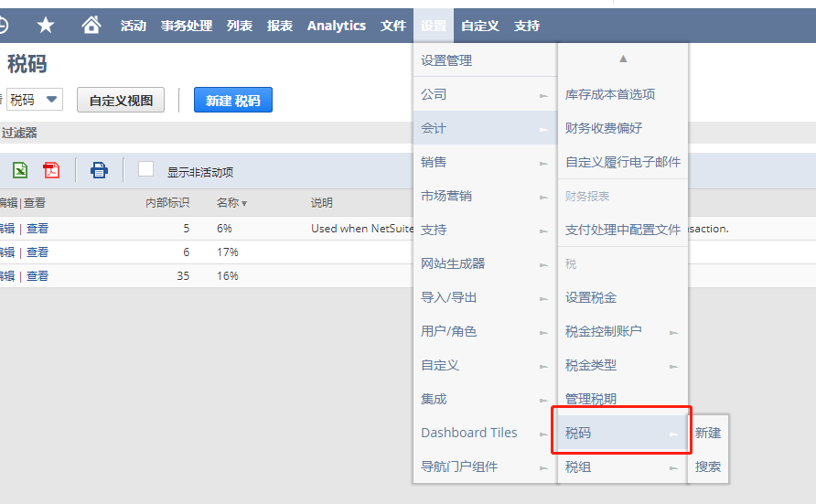
Task: Open the 报表 menu
Action: point(280,26)
